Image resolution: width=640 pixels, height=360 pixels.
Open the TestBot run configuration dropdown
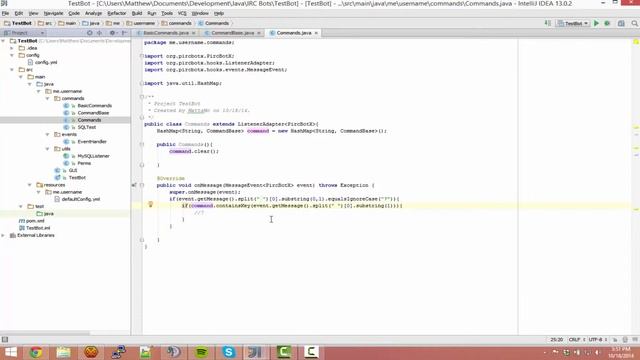click(x=573, y=23)
